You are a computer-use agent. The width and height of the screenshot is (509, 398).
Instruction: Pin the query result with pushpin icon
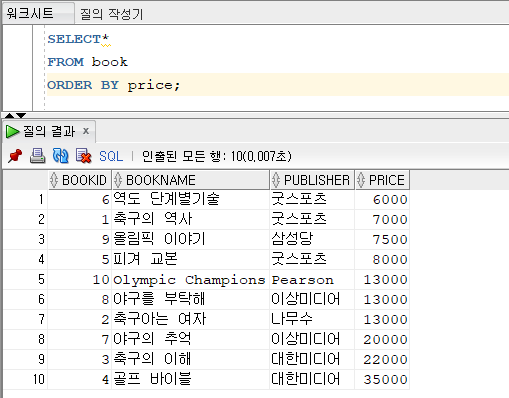coord(15,156)
